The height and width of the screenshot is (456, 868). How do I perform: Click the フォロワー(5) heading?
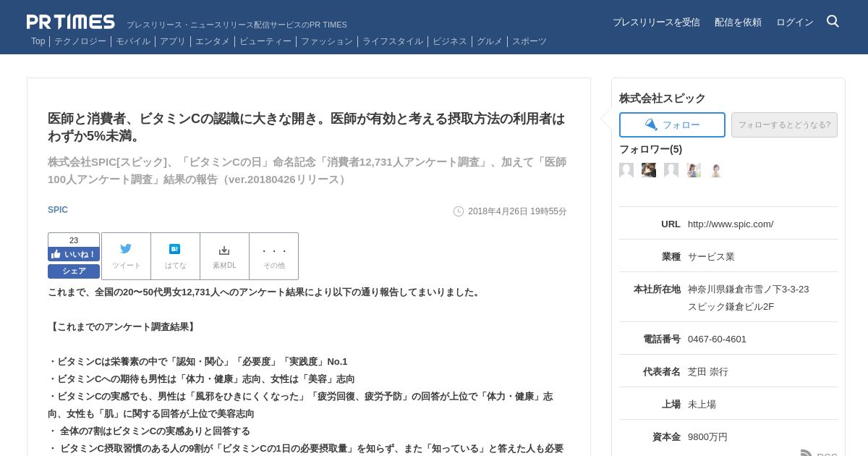tap(650, 149)
